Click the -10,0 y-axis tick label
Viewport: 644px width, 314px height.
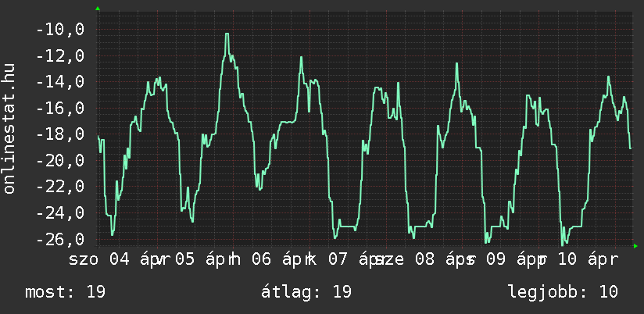click(x=59, y=30)
